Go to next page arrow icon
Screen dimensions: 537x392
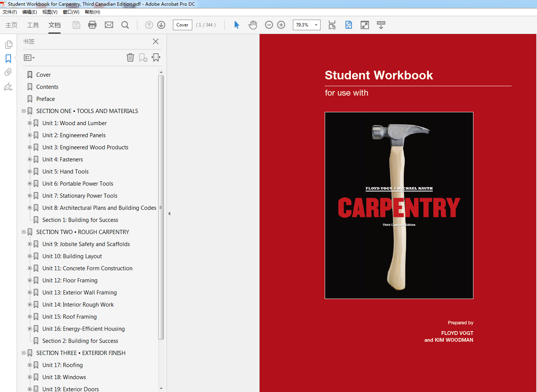[161, 25]
